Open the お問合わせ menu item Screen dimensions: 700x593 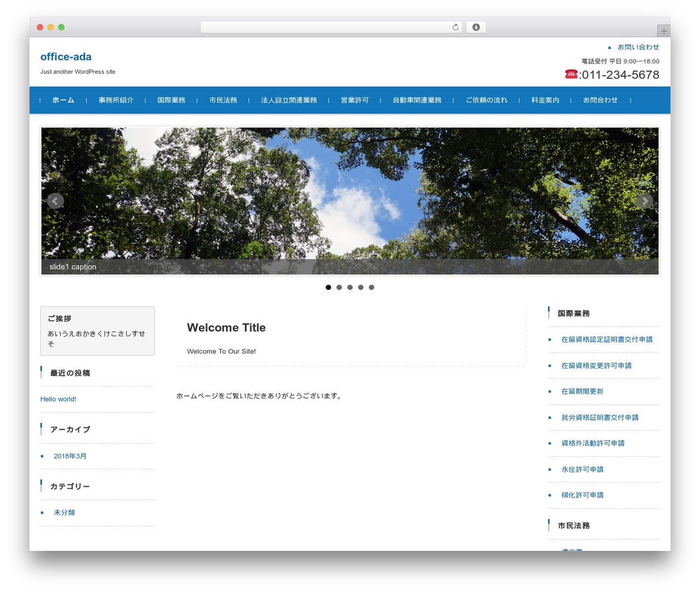600,100
